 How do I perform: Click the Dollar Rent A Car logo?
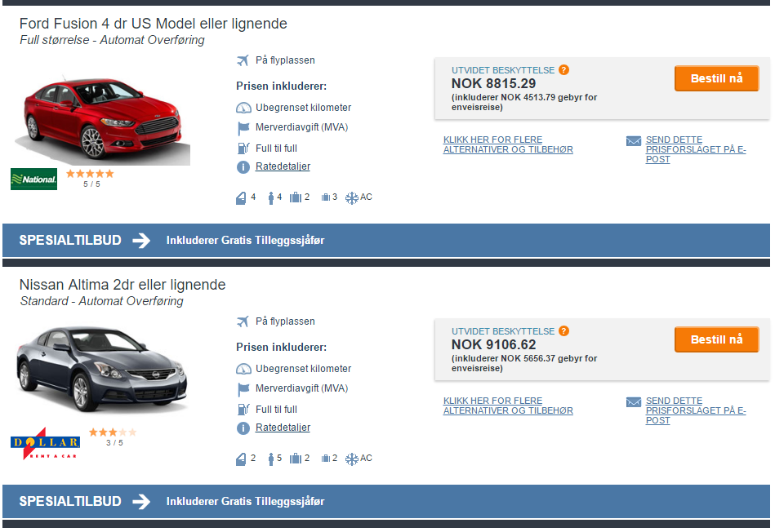point(45,443)
